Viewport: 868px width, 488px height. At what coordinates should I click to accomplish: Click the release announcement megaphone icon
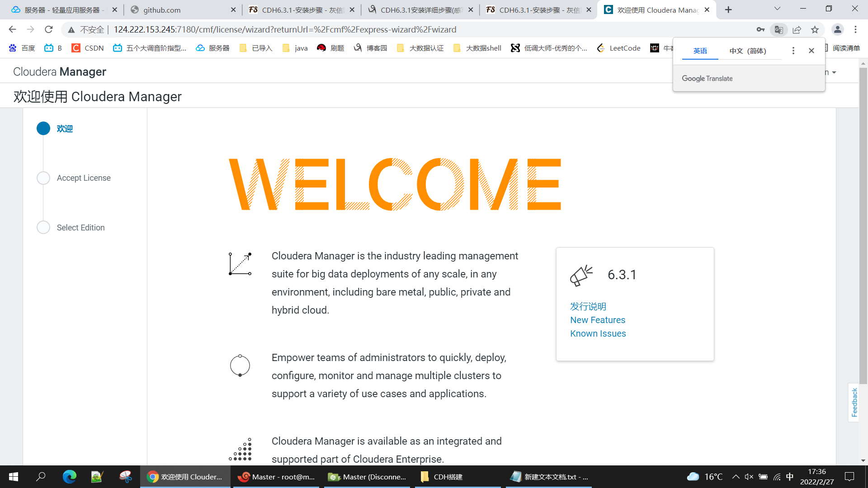coord(581,275)
